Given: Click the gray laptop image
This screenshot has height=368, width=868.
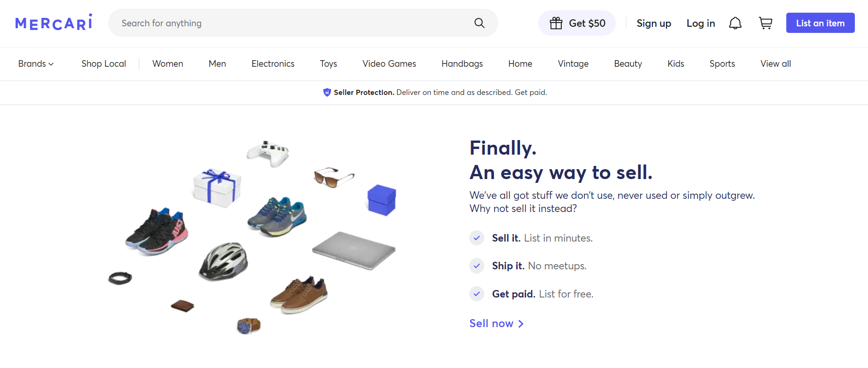Looking at the screenshot, I should tap(354, 250).
